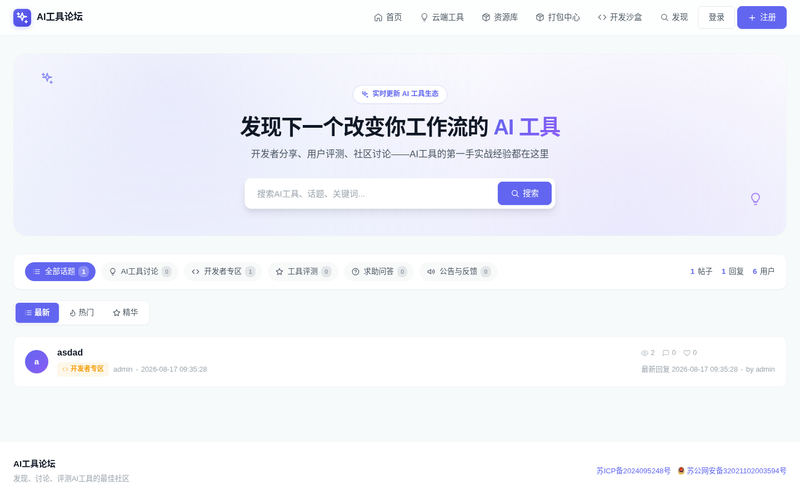Screen dimensions: 800x500
Task: Click the lightbulb icon in the hero banner
Action: click(x=755, y=198)
